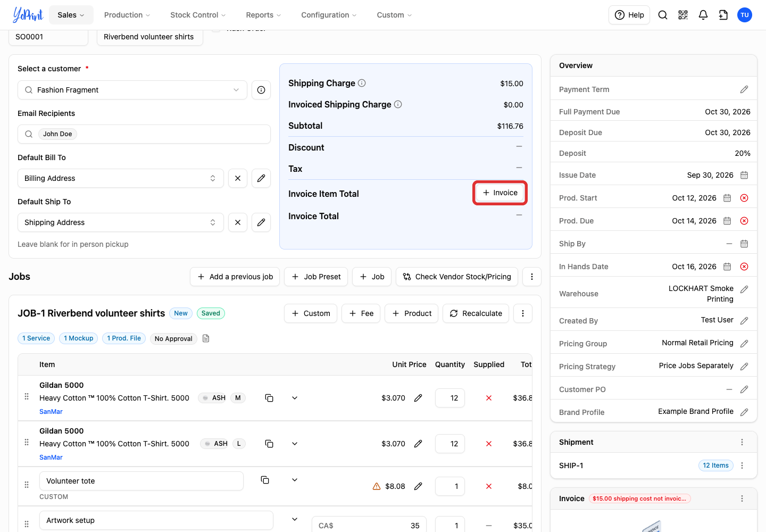Open the JOB-1 notes document icon
This screenshot has width=766, height=532.
click(x=206, y=338)
